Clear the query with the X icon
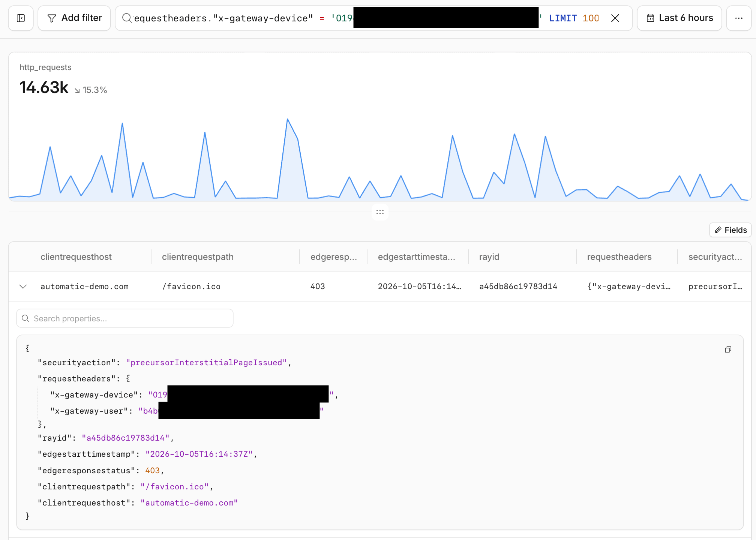Image resolution: width=756 pixels, height=540 pixels. coord(615,18)
